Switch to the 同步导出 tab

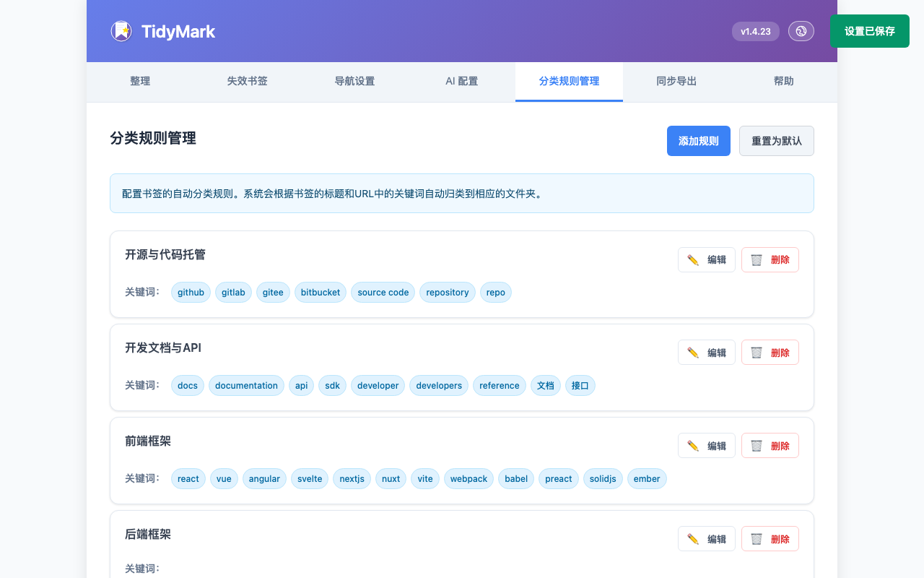point(676,82)
